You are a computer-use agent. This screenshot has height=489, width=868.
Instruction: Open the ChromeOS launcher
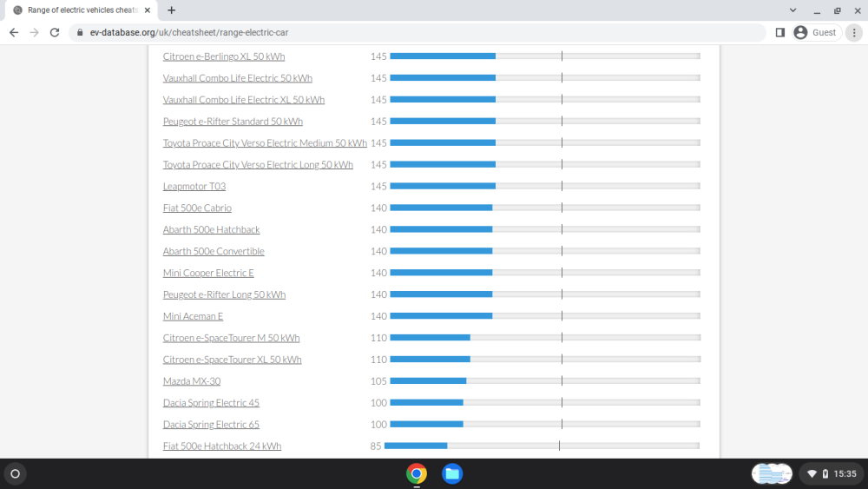pos(16,474)
